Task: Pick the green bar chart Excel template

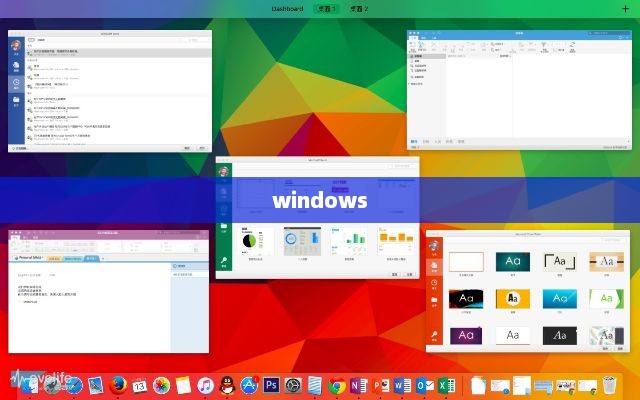Action: (x=349, y=241)
